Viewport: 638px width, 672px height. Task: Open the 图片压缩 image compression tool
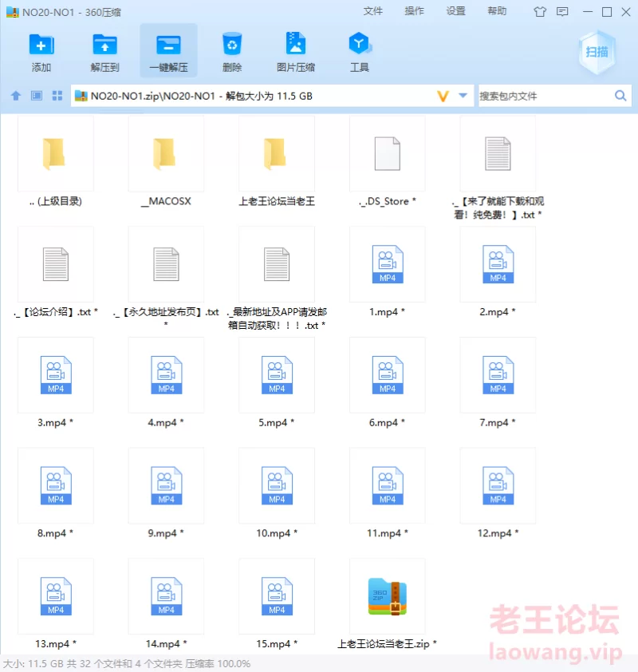coord(295,51)
